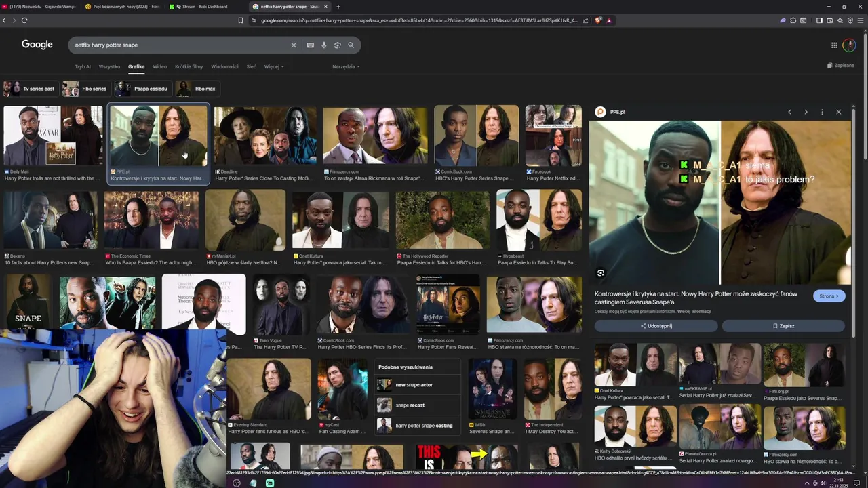Switch to the Tryb AI tab
The image size is (868, 488).
(x=83, y=66)
